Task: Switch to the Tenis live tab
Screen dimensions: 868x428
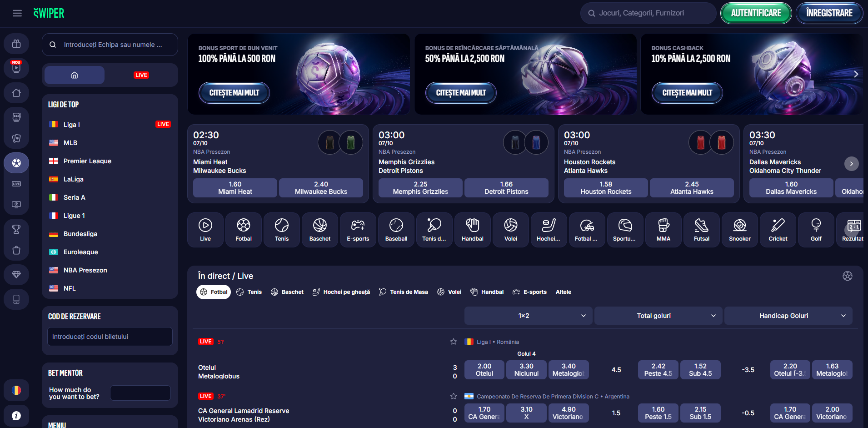Action: 249,292
